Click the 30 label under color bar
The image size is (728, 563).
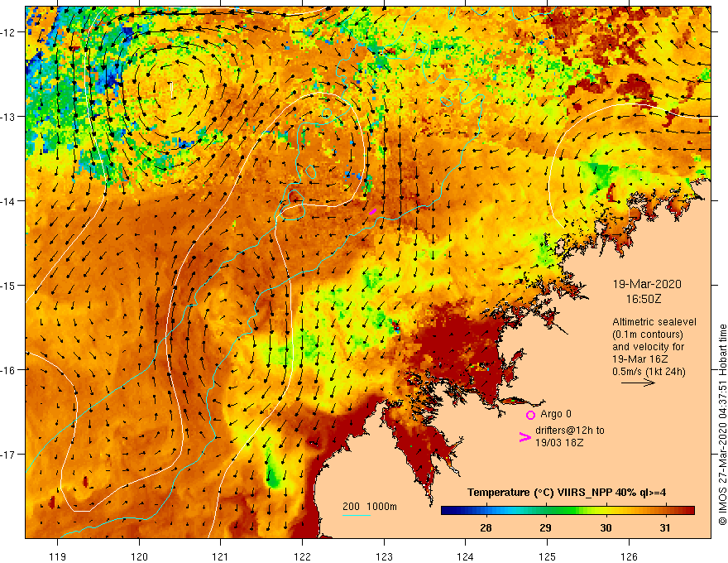[x=606, y=528]
